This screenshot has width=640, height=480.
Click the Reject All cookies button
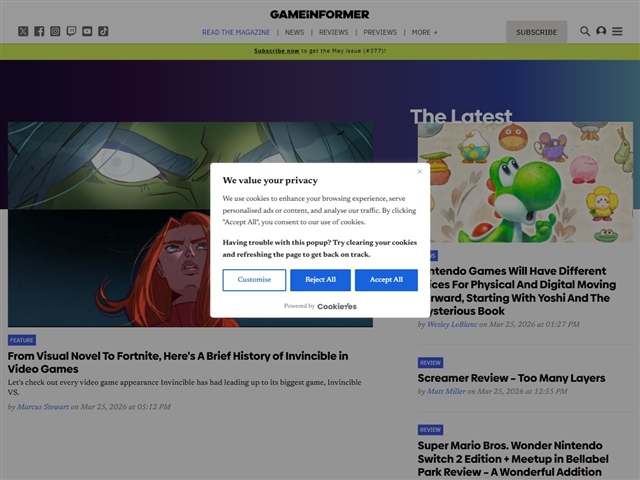pos(320,280)
